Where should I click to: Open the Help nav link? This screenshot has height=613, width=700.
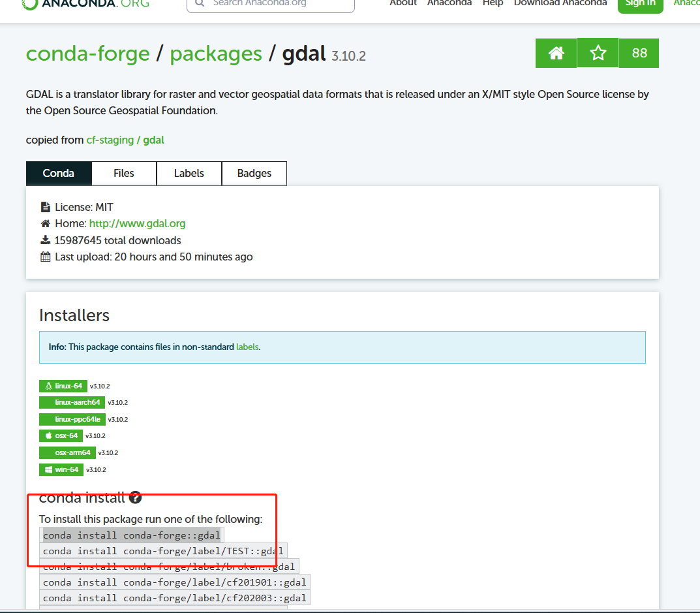tap(493, 3)
